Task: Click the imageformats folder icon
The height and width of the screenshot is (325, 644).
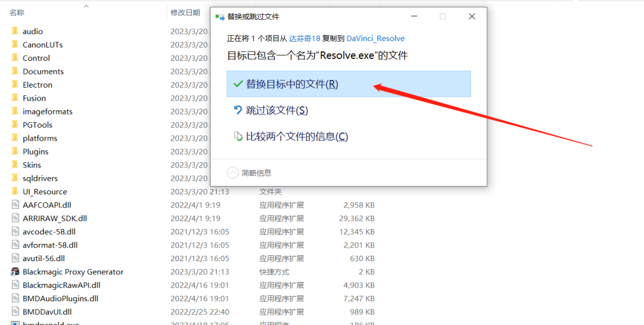Action: click(x=15, y=111)
